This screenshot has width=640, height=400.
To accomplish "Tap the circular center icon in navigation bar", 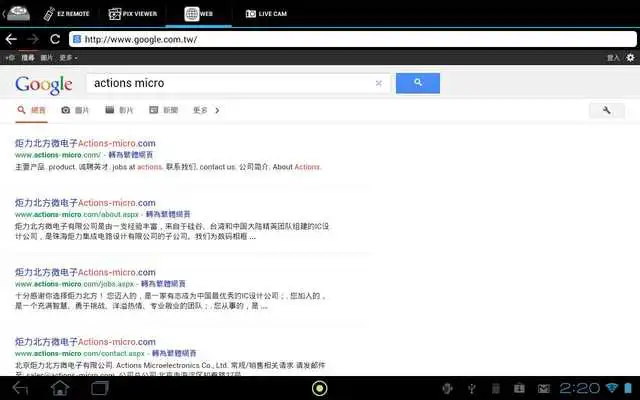I will pos(320,388).
